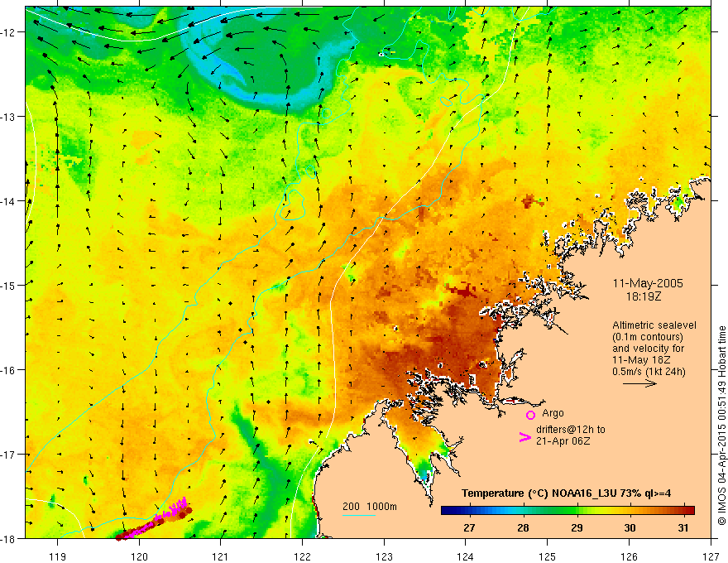728x563 pixels.
Task: Click the '11-May-2005' date label
Action: pos(648,283)
